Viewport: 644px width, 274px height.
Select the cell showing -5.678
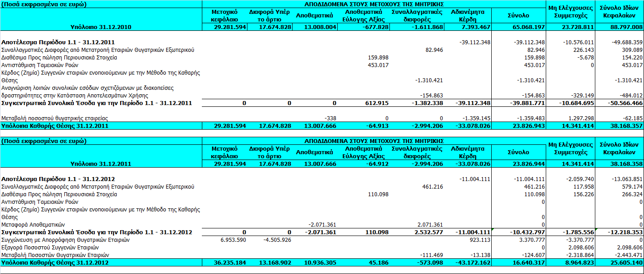pyautogui.click(x=585, y=57)
